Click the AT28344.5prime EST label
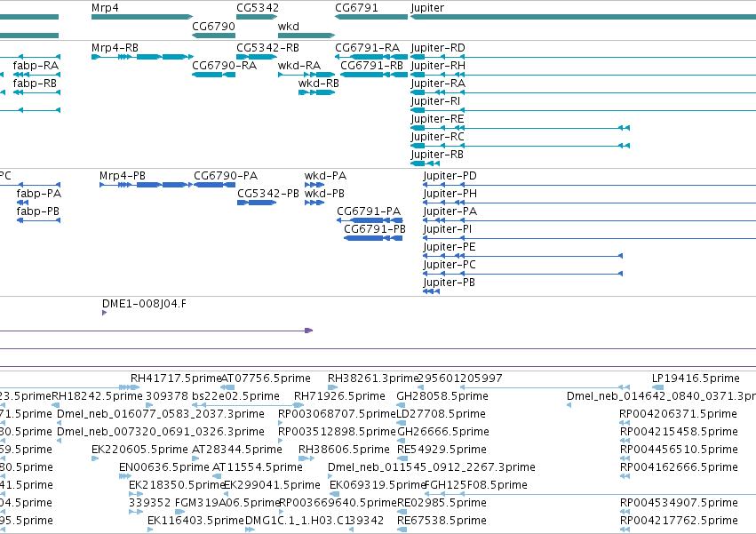The width and height of the screenshot is (756, 534). click(x=237, y=450)
